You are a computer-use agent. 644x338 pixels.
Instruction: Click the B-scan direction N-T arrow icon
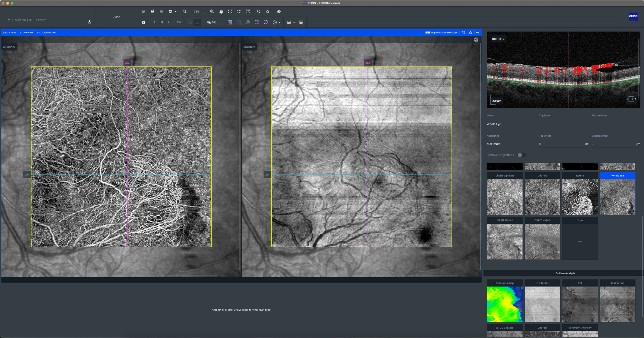pos(631,99)
